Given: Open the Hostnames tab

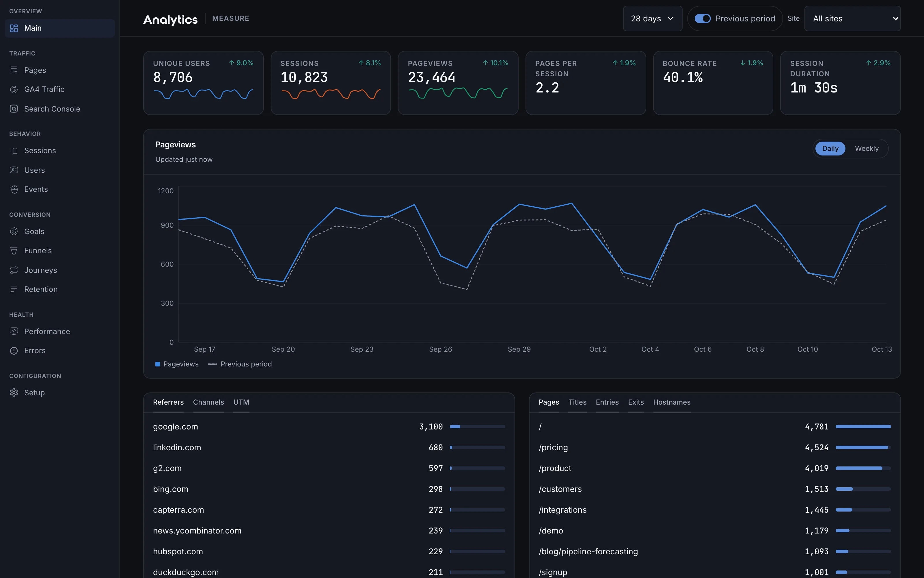Looking at the screenshot, I should [672, 403].
